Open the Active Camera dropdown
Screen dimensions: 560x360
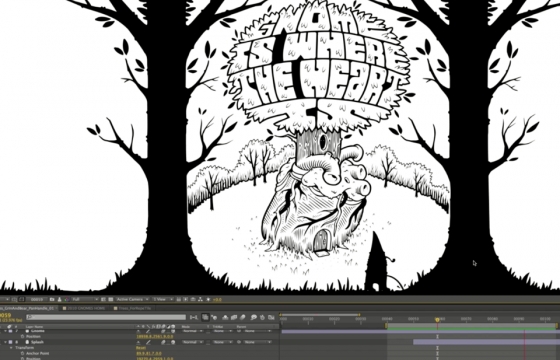[132, 299]
